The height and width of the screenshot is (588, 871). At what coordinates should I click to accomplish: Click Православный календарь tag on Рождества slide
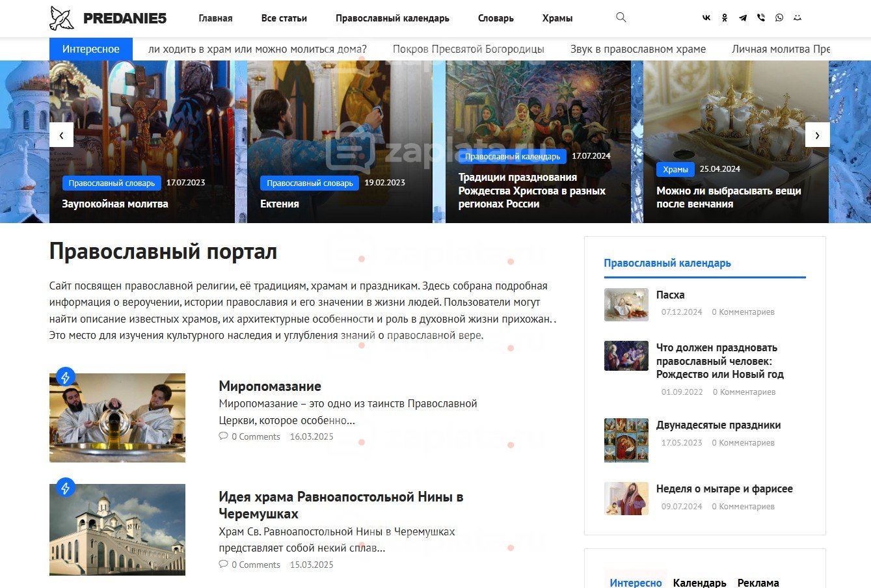(513, 156)
